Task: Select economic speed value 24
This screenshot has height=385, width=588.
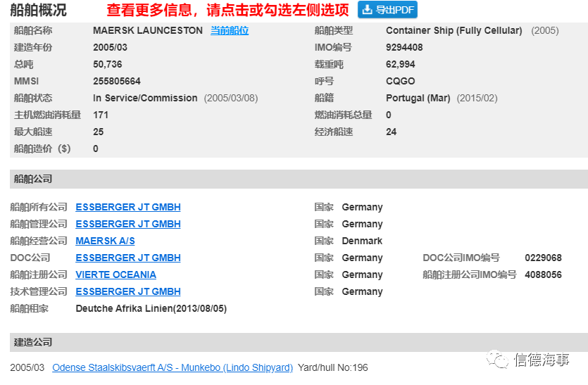Action: coord(391,132)
